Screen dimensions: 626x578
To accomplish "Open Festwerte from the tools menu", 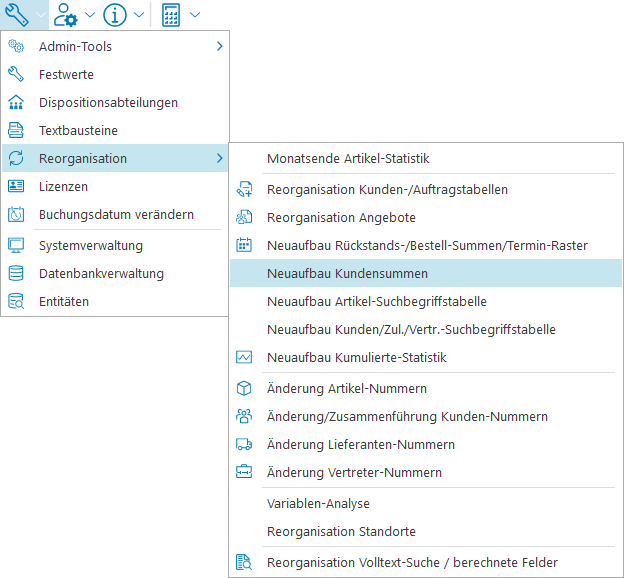I will point(66,74).
